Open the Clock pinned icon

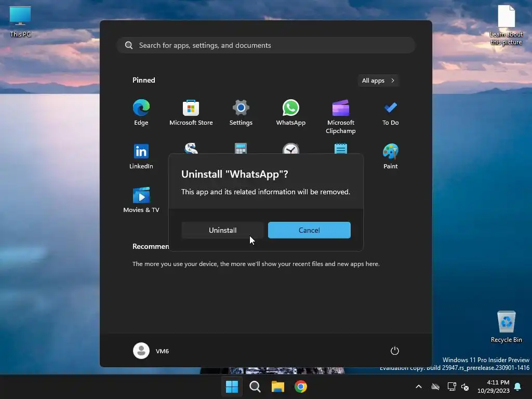coord(291,149)
